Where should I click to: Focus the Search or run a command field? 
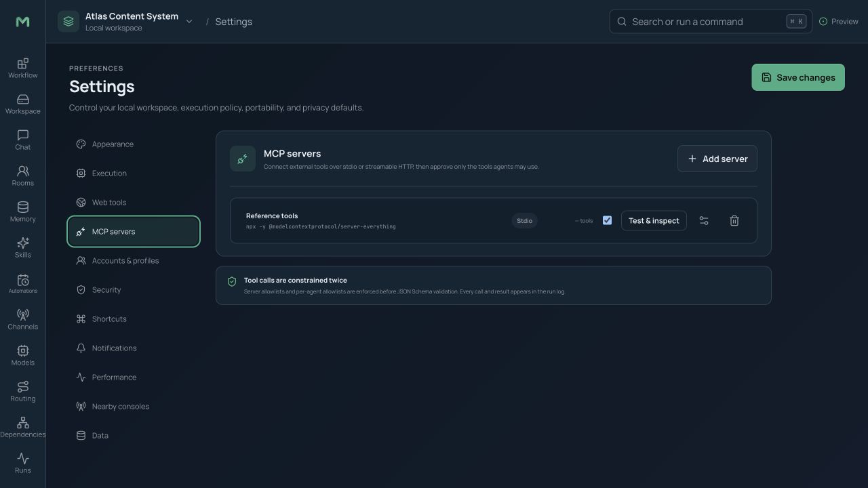tap(711, 22)
